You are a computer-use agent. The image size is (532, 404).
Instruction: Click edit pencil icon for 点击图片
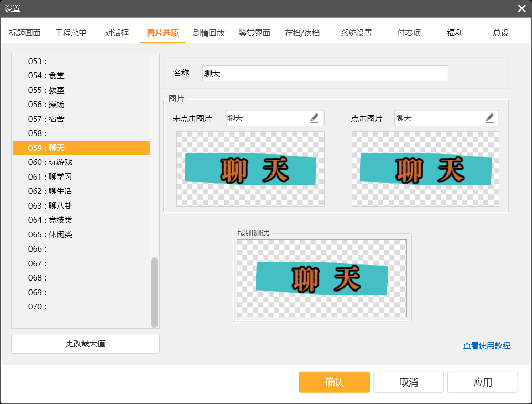[x=489, y=118]
